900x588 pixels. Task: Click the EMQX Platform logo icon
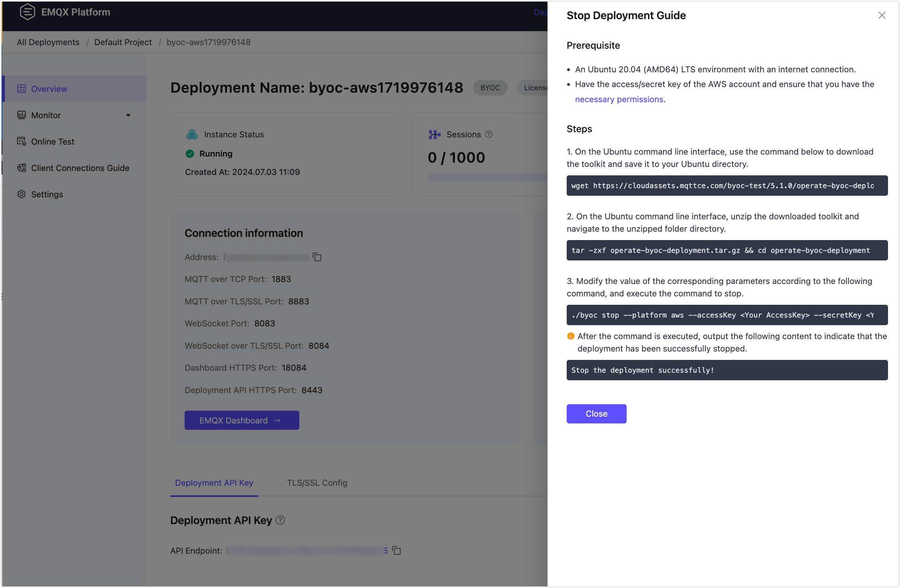(28, 12)
